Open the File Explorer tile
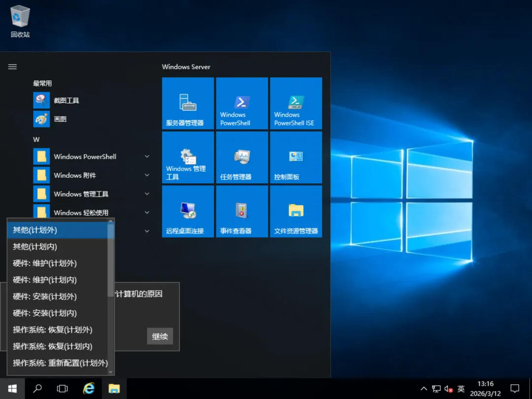 (296, 211)
